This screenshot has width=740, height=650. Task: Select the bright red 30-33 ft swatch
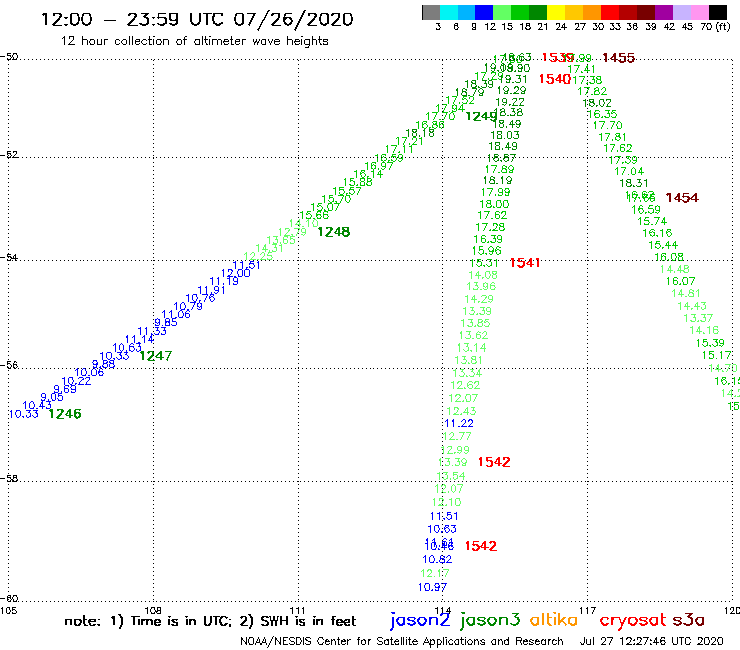(x=610, y=12)
